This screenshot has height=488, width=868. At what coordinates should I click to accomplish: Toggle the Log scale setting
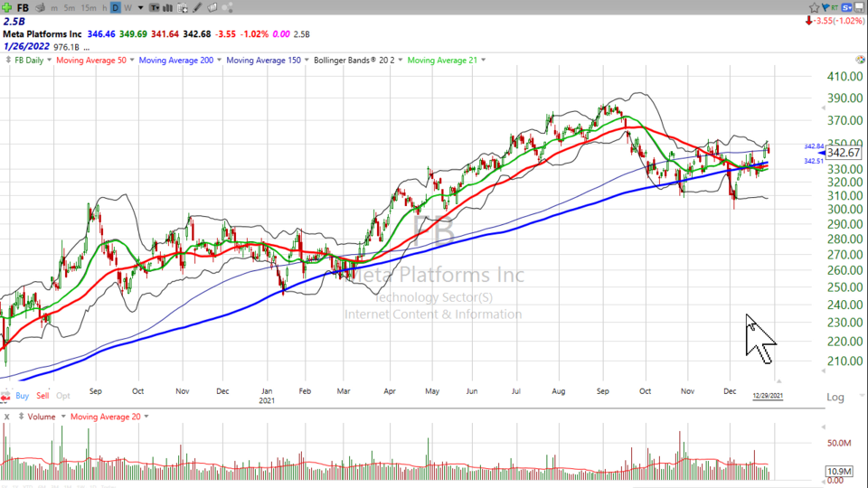coord(835,398)
